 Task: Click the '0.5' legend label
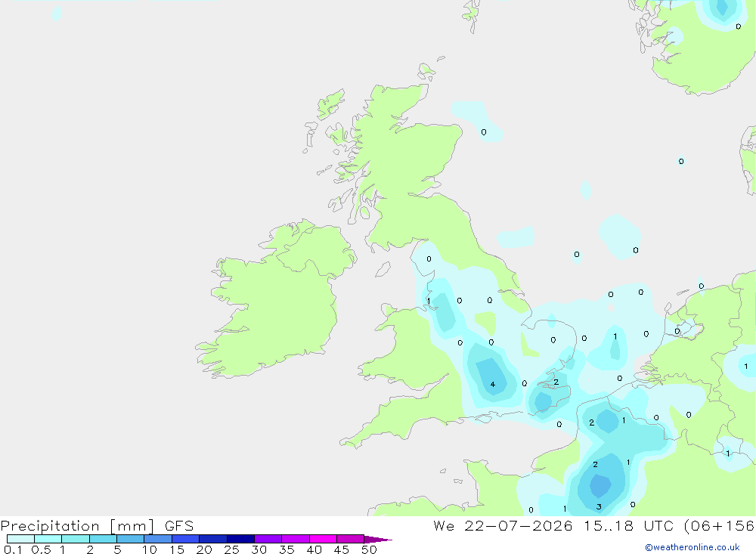tap(41, 549)
